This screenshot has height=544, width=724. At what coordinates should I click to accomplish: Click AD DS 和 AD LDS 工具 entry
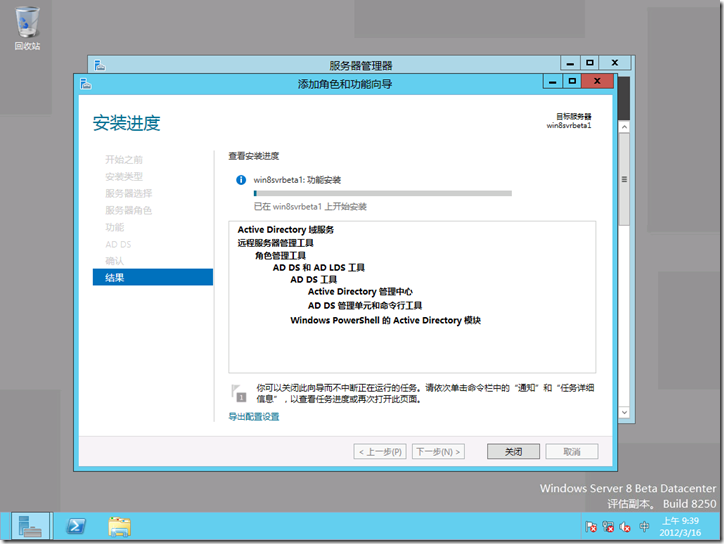(x=319, y=267)
